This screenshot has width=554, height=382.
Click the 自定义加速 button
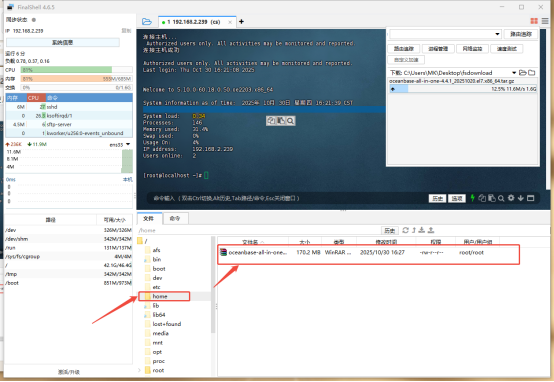coord(406,60)
